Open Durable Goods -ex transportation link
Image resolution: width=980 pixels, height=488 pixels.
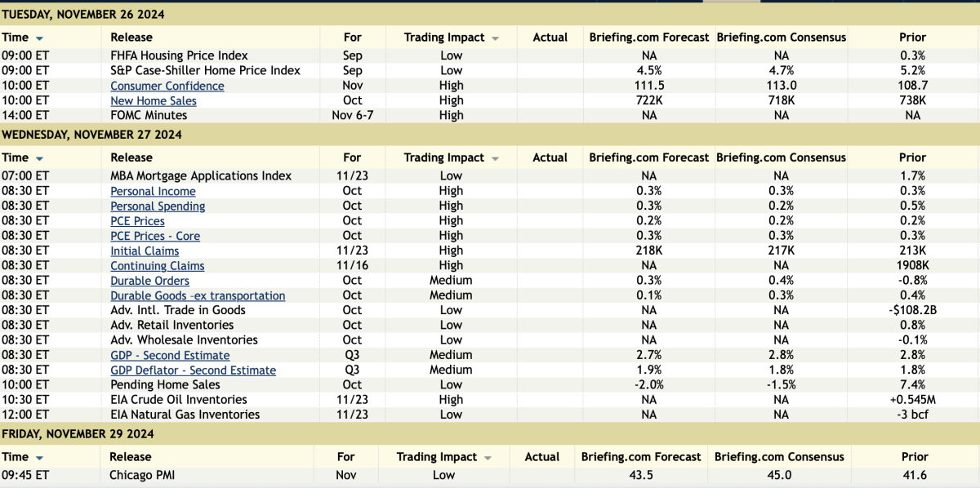click(x=198, y=295)
